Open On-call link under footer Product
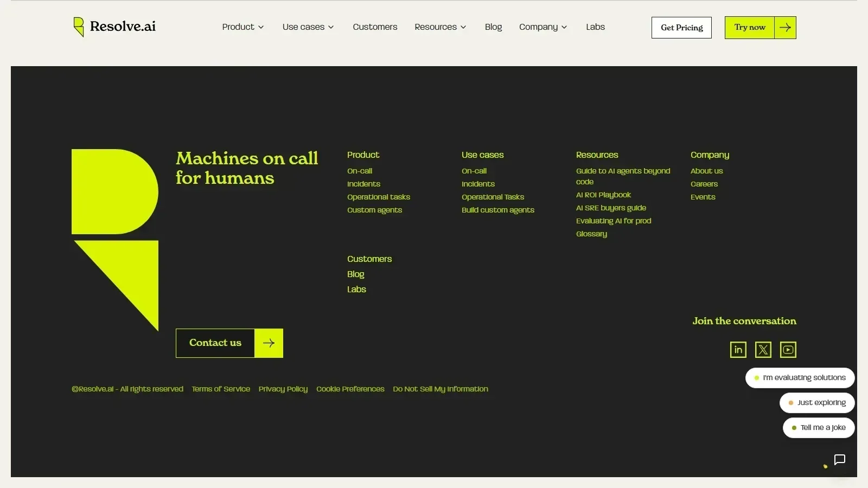The height and width of the screenshot is (488, 868). pos(360,171)
